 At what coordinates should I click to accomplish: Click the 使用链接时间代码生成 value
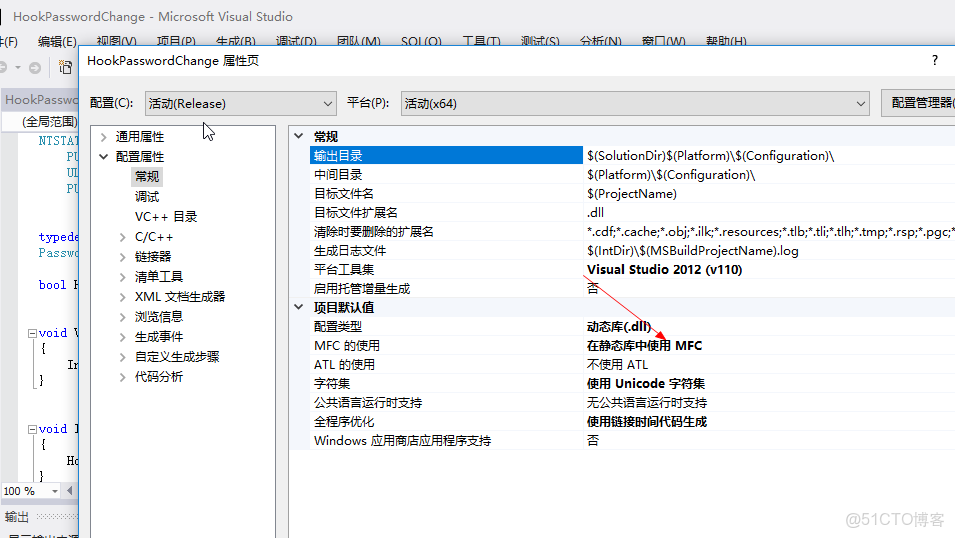click(x=647, y=422)
